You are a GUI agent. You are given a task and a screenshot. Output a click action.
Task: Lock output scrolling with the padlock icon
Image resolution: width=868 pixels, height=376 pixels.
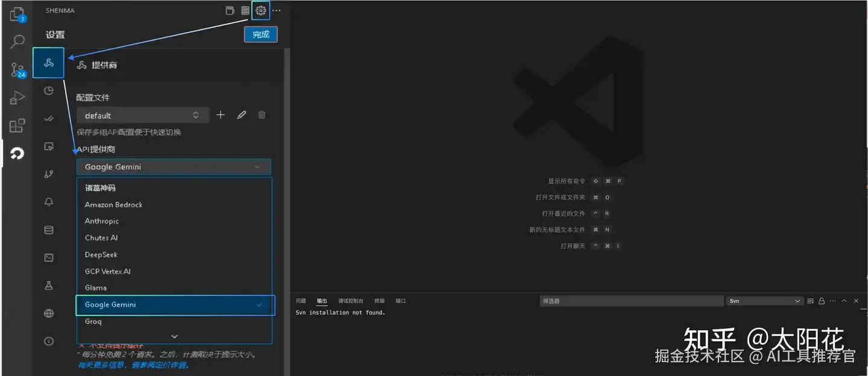point(821,301)
